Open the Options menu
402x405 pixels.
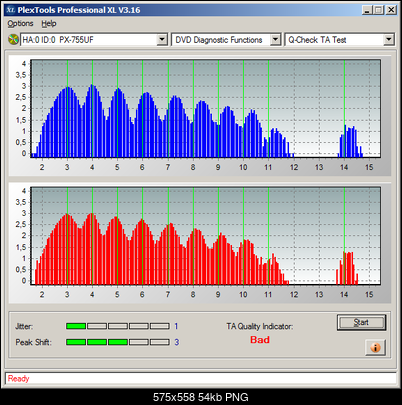coord(20,24)
